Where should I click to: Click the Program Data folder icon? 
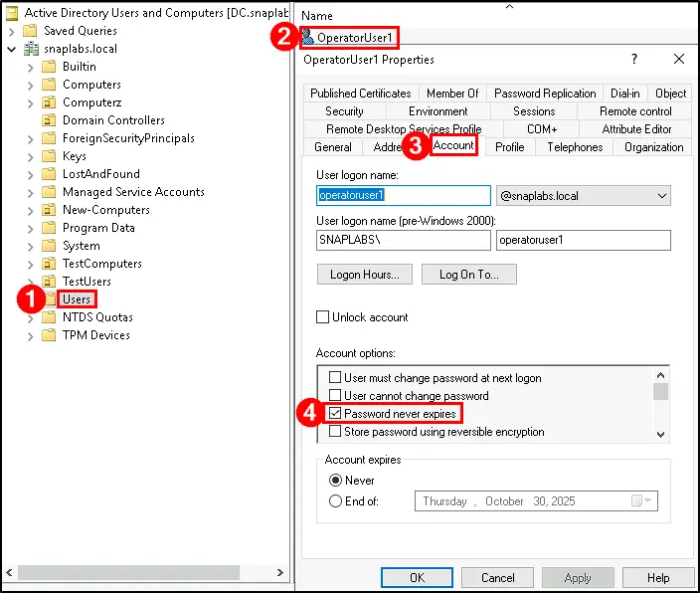49,228
